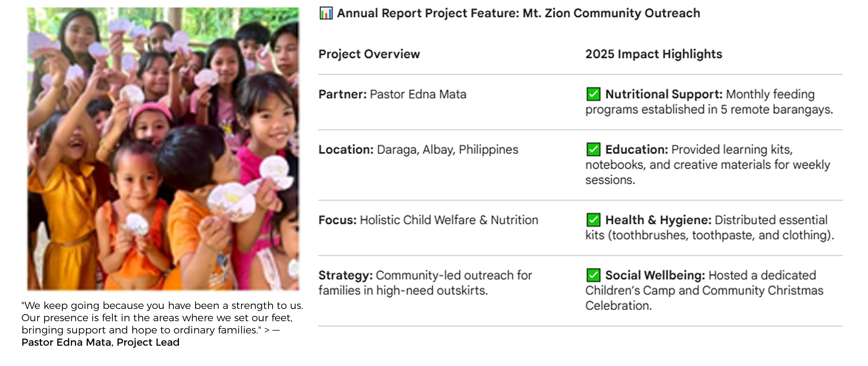868x366 pixels.
Task: Click the Focus: Holistic Child Welfare text
Action: (x=428, y=220)
